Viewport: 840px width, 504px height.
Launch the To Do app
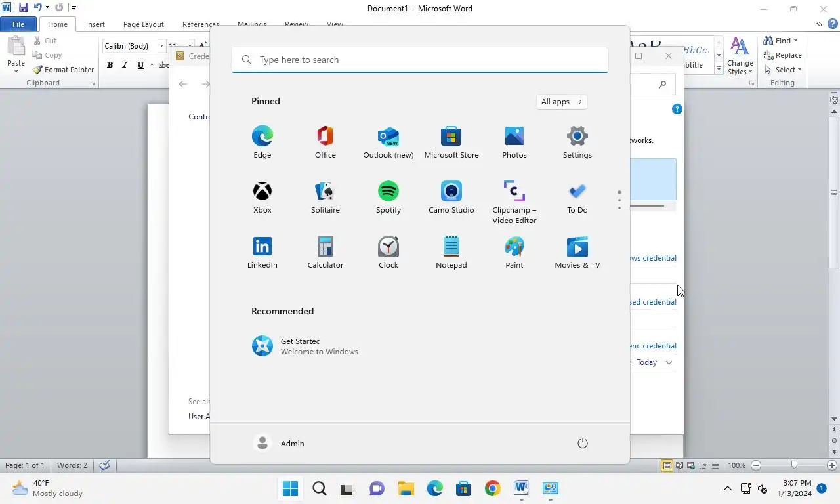577,198
